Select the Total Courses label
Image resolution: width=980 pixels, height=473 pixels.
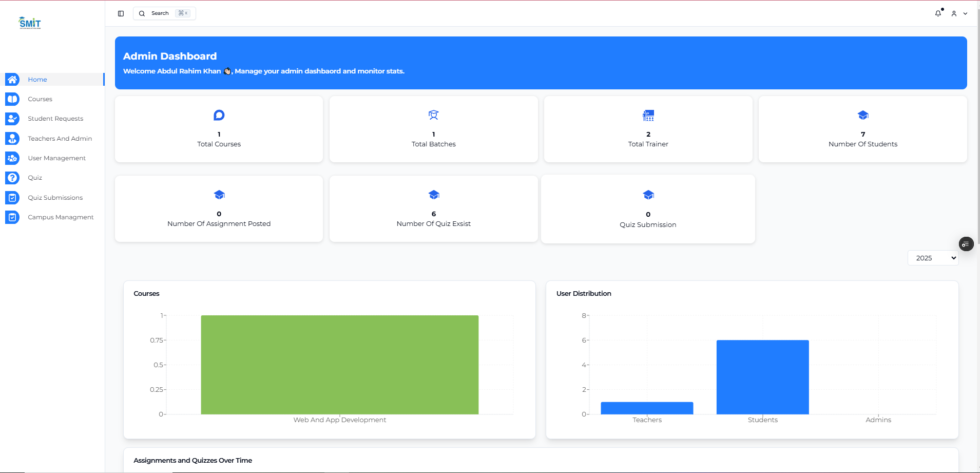click(x=219, y=144)
